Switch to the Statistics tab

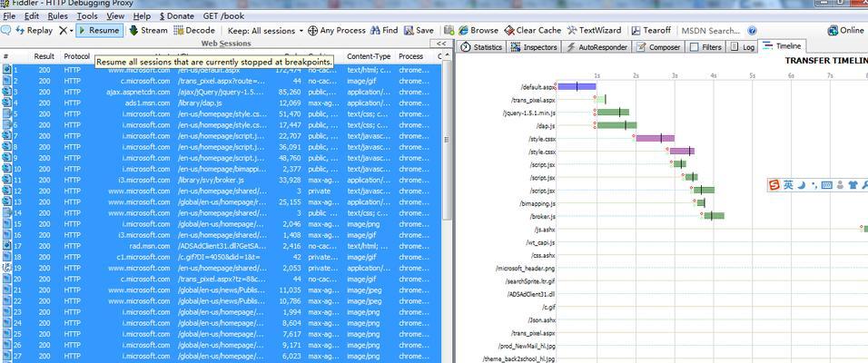tap(481, 47)
